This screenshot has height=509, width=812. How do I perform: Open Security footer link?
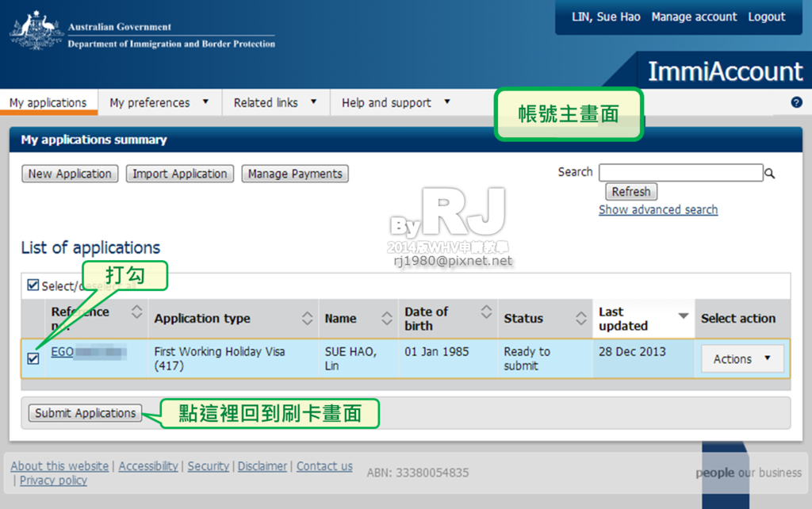point(209,466)
